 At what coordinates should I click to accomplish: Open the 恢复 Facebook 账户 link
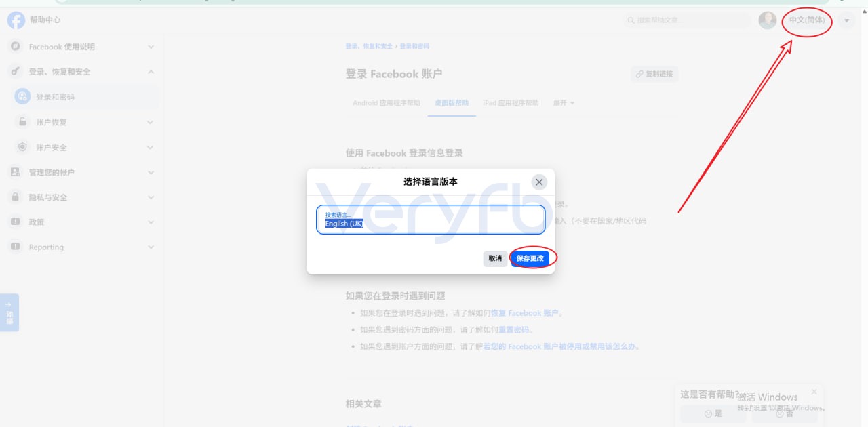(x=526, y=313)
